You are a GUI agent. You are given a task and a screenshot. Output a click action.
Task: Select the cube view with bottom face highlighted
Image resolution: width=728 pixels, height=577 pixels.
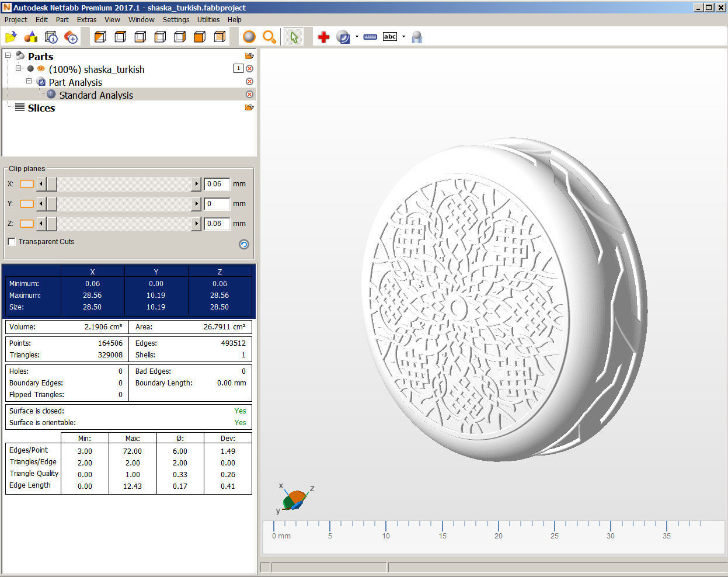click(x=140, y=37)
